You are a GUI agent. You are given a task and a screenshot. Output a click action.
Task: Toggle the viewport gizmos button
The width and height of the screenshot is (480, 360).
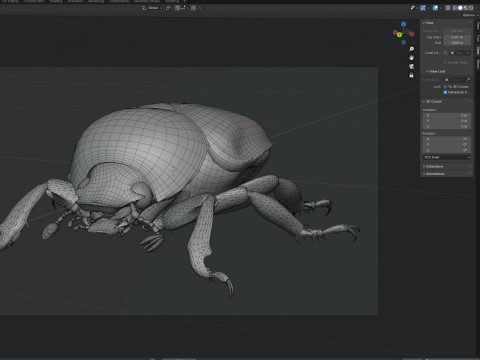click(x=423, y=8)
